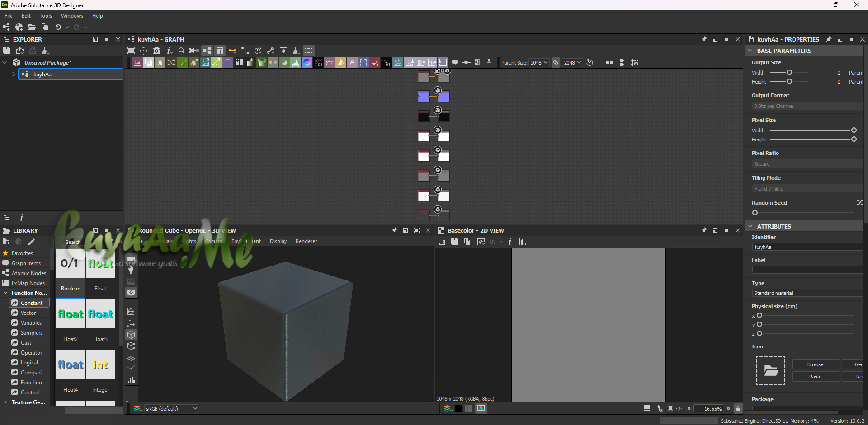Open the Renderer menu in 3D view
The image size is (868, 425).
pyautogui.click(x=306, y=241)
